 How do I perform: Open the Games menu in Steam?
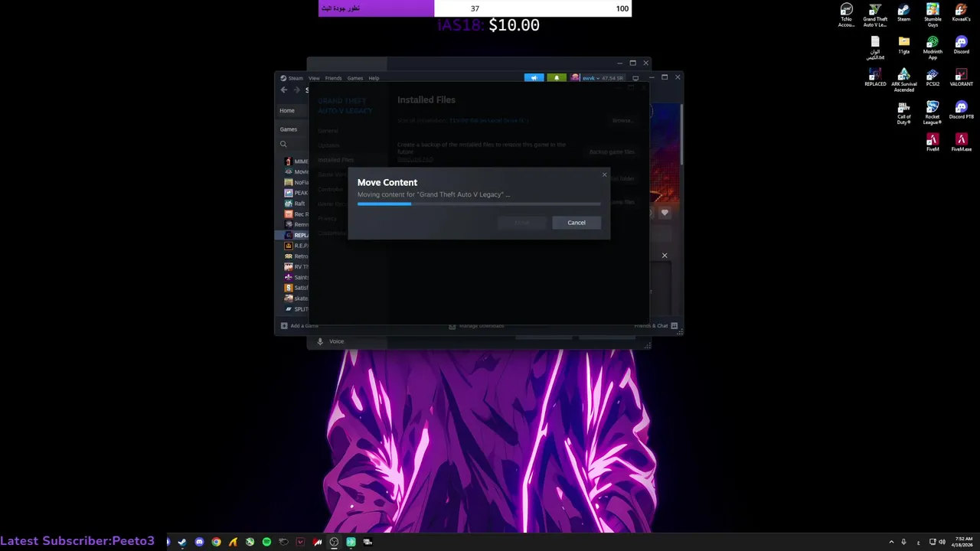click(355, 78)
